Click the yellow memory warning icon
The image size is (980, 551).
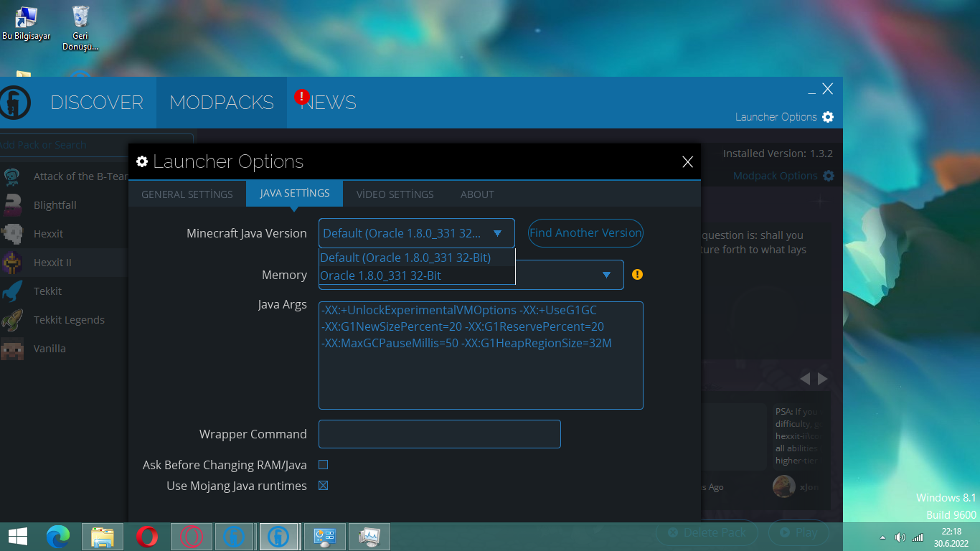point(637,274)
